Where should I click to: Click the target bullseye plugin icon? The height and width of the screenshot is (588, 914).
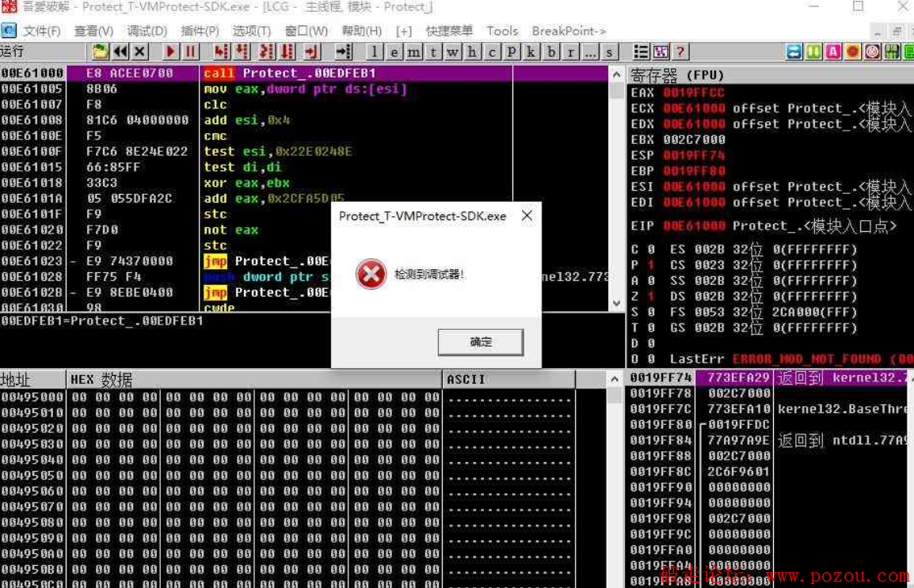873,51
